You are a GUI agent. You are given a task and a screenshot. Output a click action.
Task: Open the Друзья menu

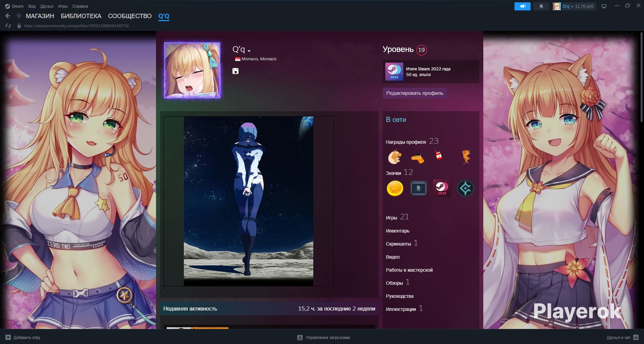click(x=46, y=6)
